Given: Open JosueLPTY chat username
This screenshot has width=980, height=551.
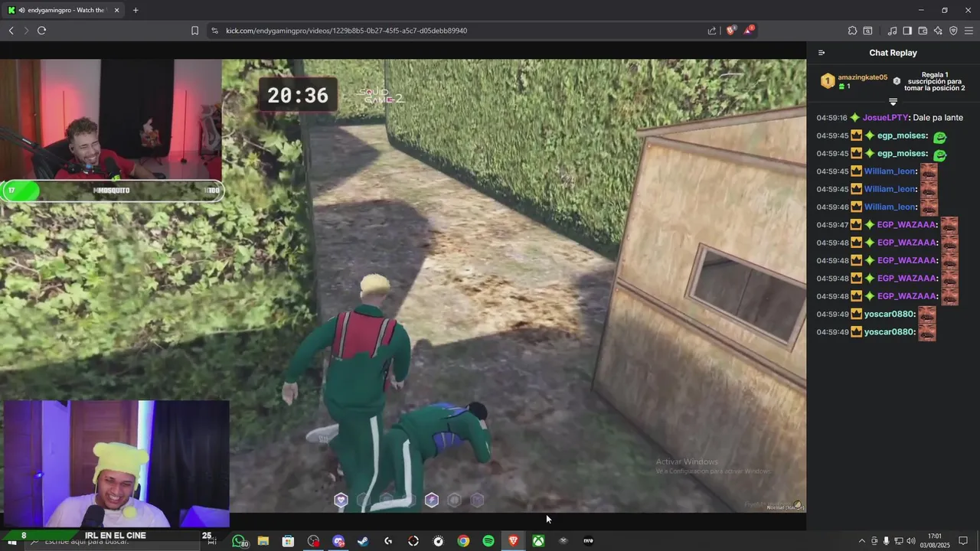Looking at the screenshot, I should (885, 118).
